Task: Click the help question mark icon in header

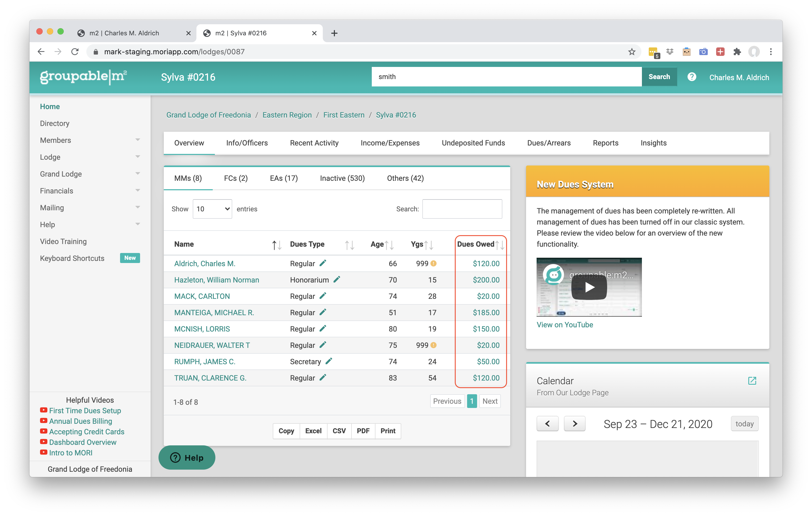Action: [691, 77]
